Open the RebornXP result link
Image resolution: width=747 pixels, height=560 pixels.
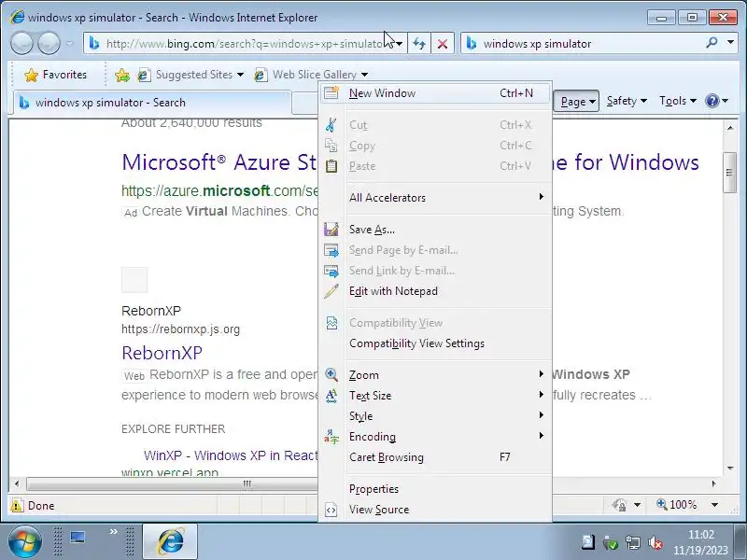pyautogui.click(x=162, y=354)
